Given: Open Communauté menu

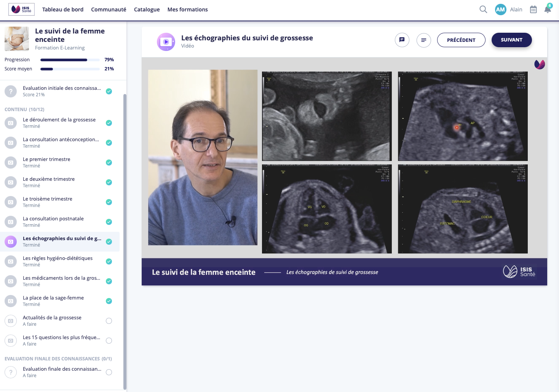Looking at the screenshot, I should [109, 10].
